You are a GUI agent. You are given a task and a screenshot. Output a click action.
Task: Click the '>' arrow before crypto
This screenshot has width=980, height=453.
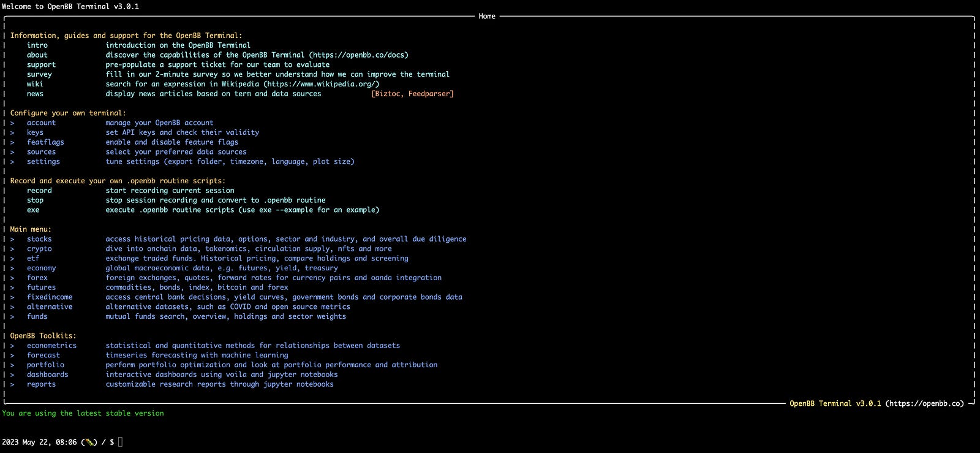pos(12,249)
